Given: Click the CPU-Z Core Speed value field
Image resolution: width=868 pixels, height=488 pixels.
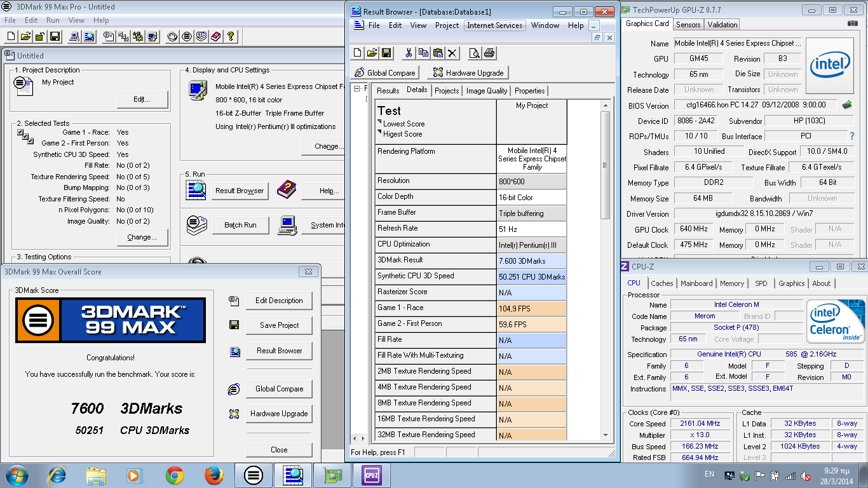Looking at the screenshot, I should coord(700,424).
